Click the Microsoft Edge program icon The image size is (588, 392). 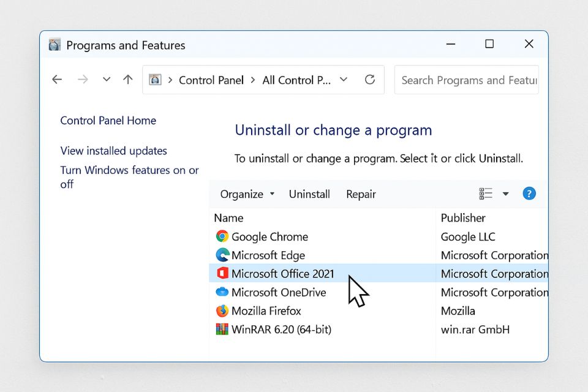pyautogui.click(x=222, y=255)
